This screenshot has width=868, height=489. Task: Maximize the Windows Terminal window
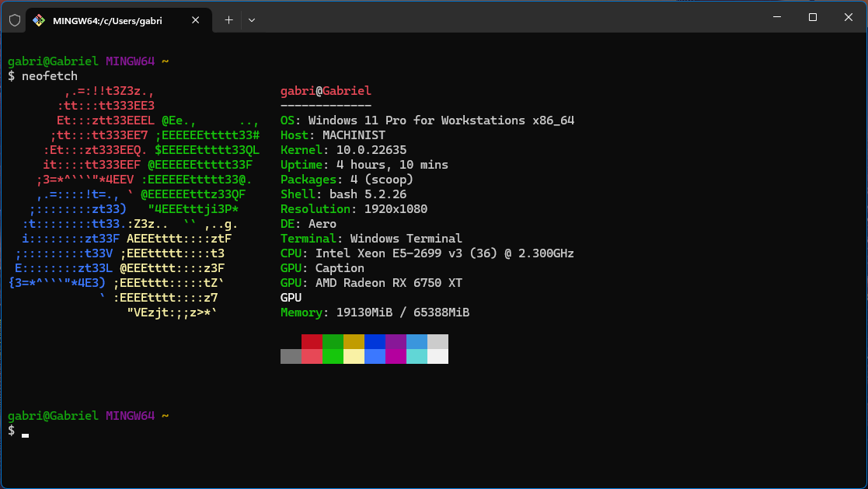tap(813, 17)
